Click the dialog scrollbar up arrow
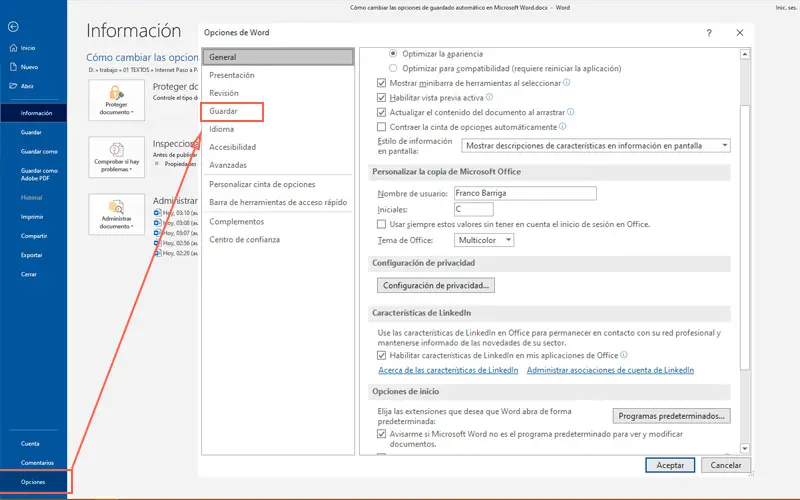 pyautogui.click(x=745, y=54)
